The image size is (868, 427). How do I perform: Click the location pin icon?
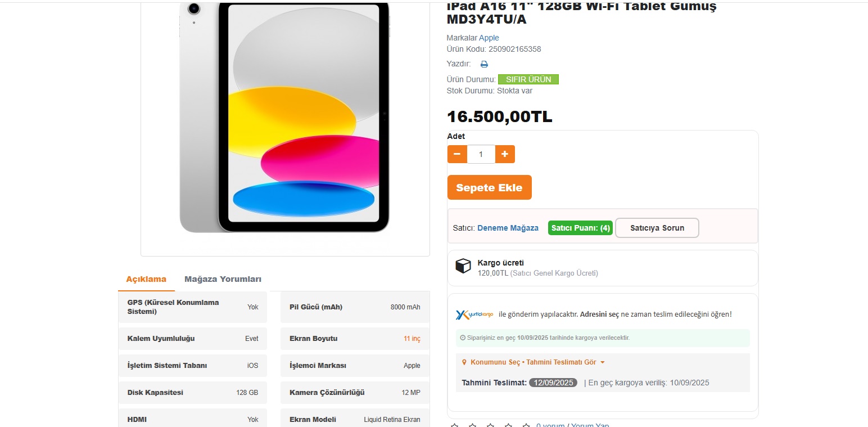click(464, 363)
